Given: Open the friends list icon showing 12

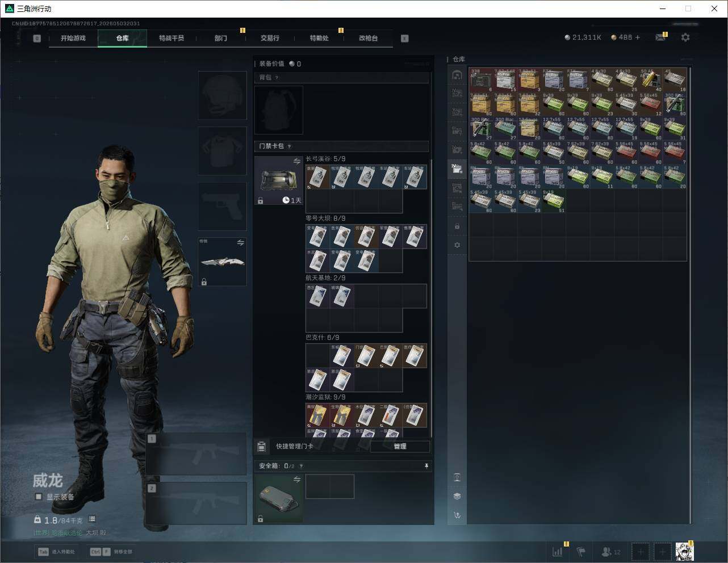Looking at the screenshot, I should 611,551.
